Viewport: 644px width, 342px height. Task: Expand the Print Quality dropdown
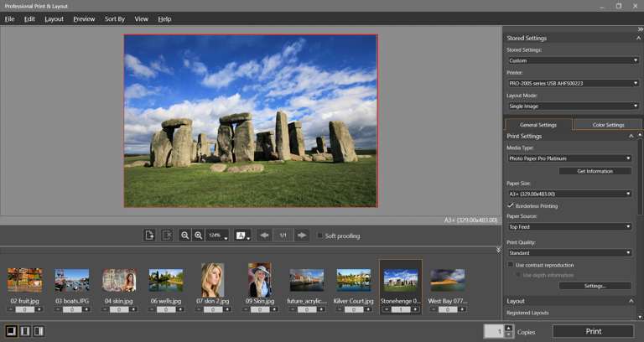(x=570, y=252)
